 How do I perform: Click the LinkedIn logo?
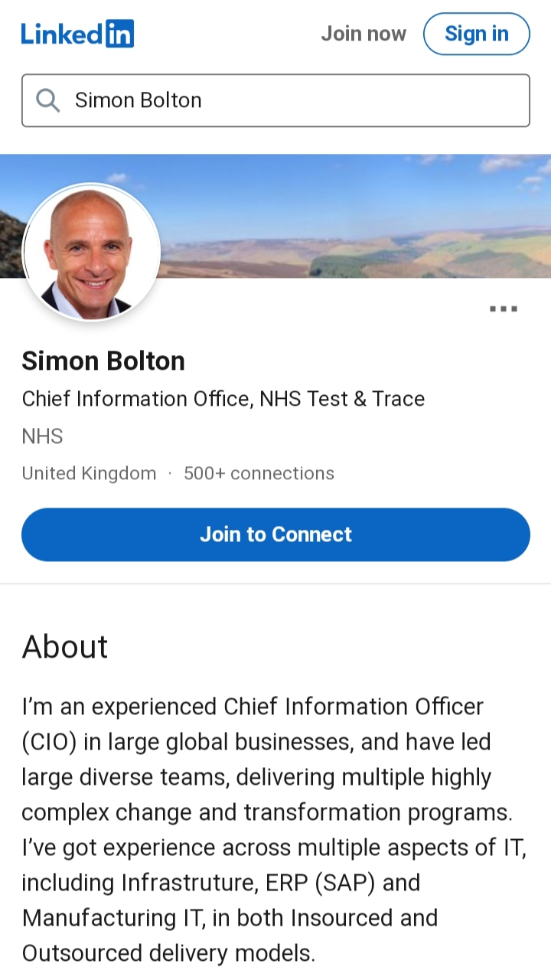coord(77,34)
